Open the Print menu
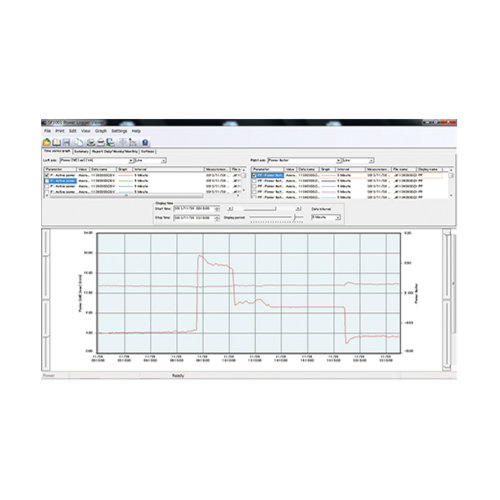This screenshot has width=500, height=500. [x=60, y=131]
